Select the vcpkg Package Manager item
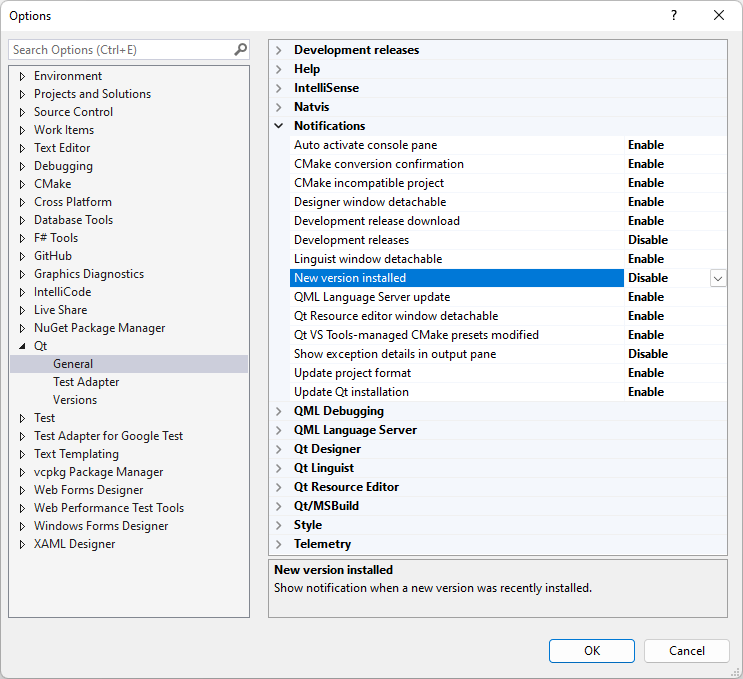743x679 pixels. [x=99, y=472]
